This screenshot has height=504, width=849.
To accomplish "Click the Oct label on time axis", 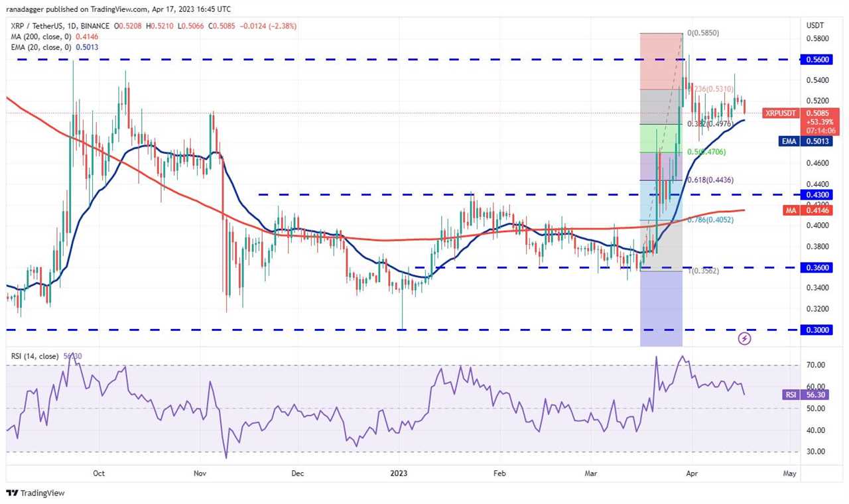I will [99, 473].
